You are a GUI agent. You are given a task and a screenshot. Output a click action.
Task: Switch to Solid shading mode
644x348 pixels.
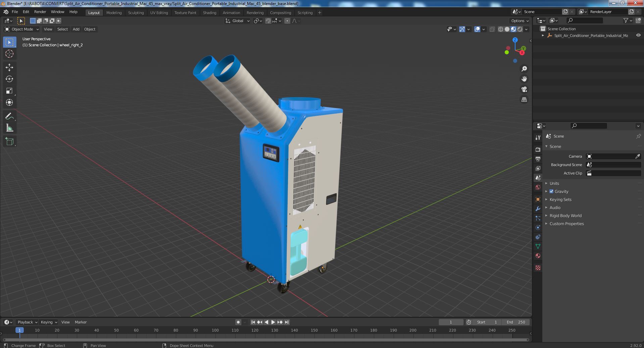(507, 29)
